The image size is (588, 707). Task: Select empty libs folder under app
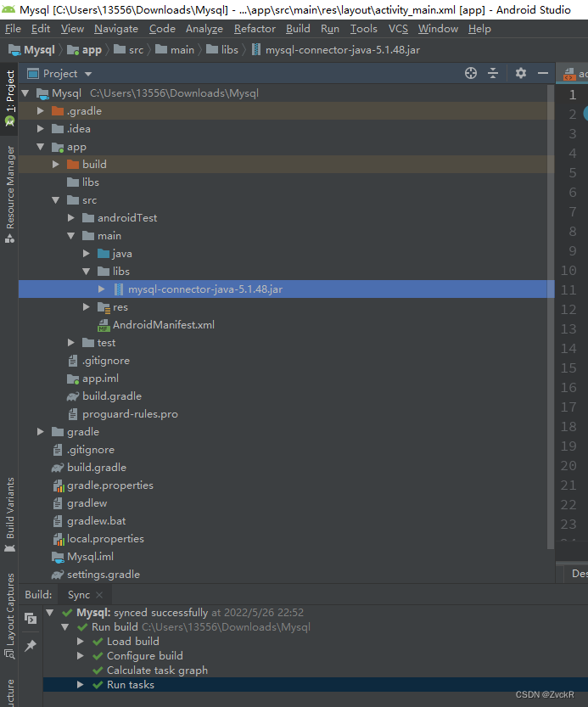(x=83, y=182)
